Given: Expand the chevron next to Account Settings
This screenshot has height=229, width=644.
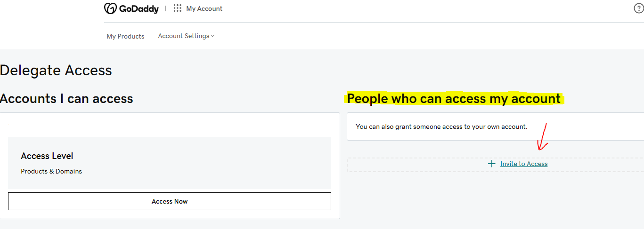Looking at the screenshot, I should point(212,36).
